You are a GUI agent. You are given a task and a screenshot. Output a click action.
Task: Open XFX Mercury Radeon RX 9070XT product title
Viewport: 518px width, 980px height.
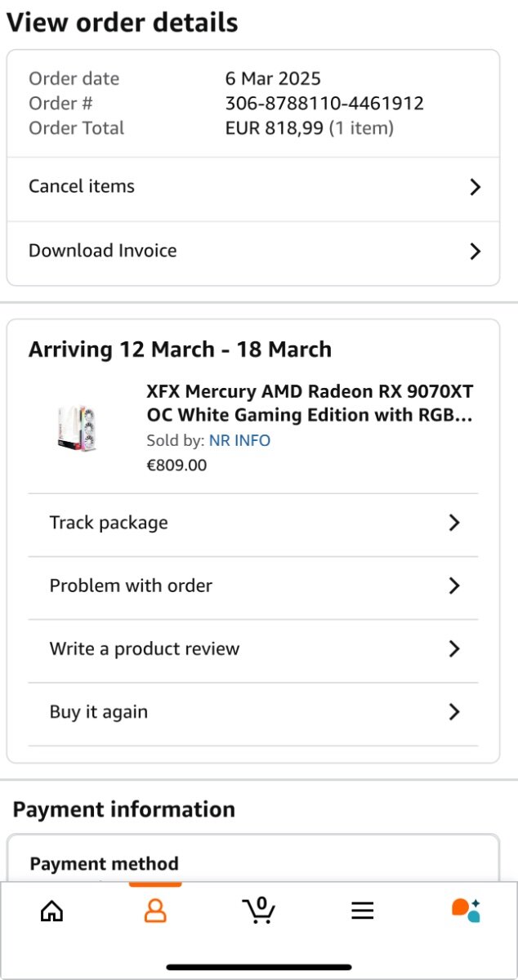click(309, 403)
